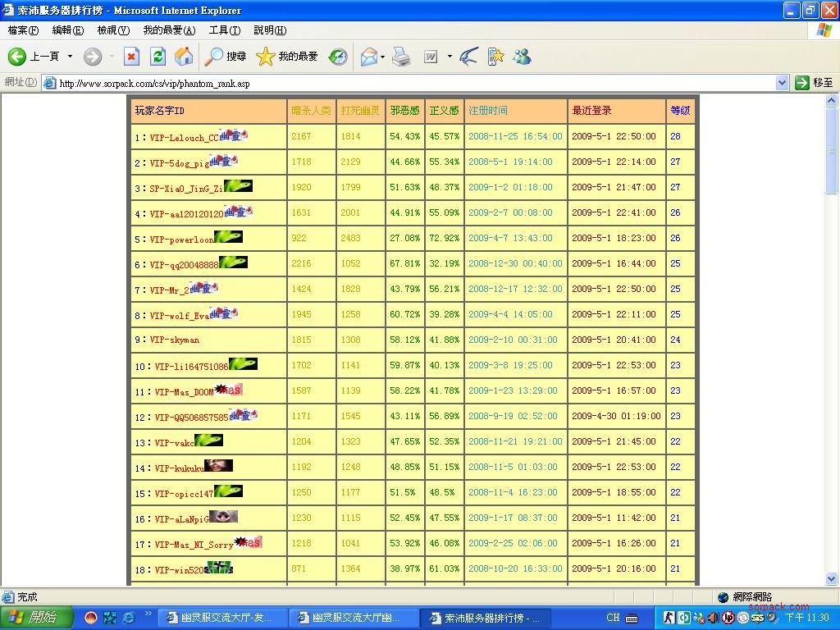Refresh the page with the Refresh icon
The width and height of the screenshot is (840, 630).
pos(157,57)
